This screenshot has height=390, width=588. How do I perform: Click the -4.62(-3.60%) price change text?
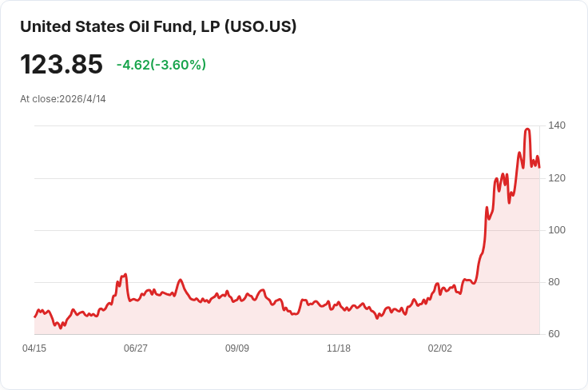(x=161, y=65)
